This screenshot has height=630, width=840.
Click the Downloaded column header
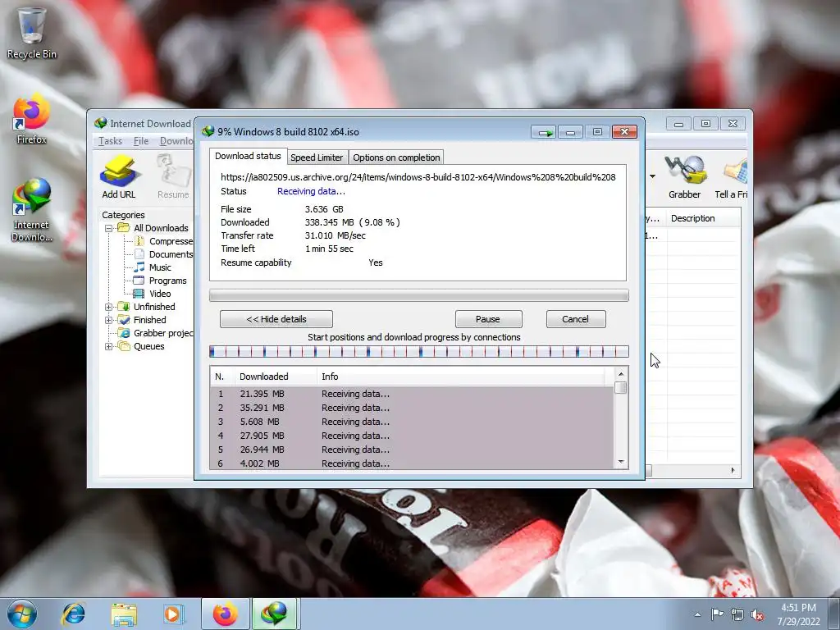click(276, 377)
